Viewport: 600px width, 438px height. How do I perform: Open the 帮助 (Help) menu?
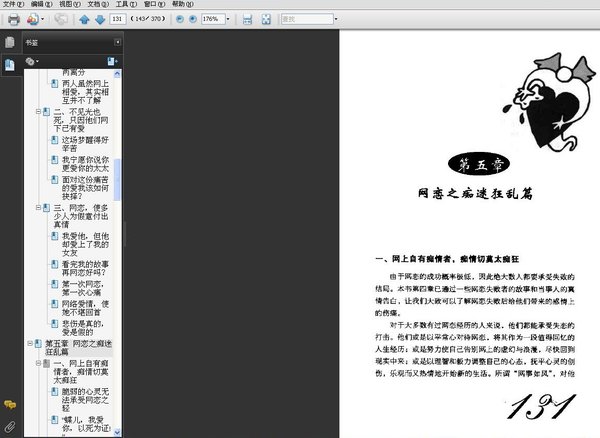tap(183, 4)
